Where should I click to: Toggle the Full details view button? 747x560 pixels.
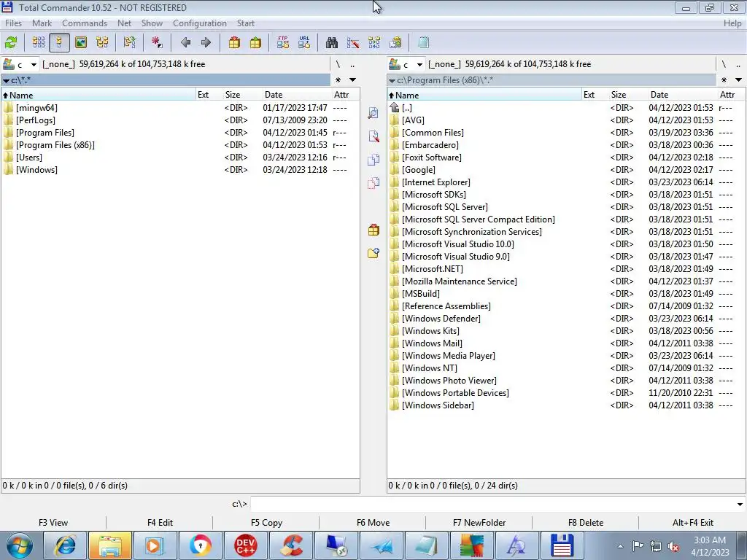pos(59,42)
